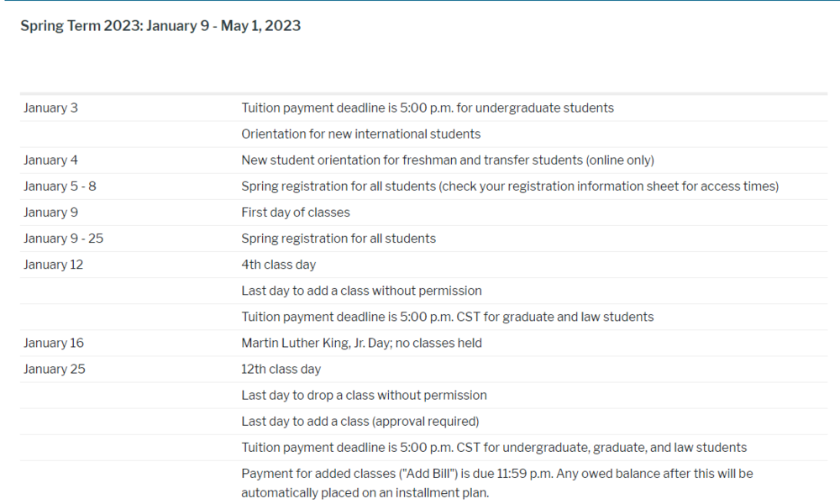Click the January 9 - 25 date range
Viewport: 840px width, 504px height.
(x=63, y=238)
